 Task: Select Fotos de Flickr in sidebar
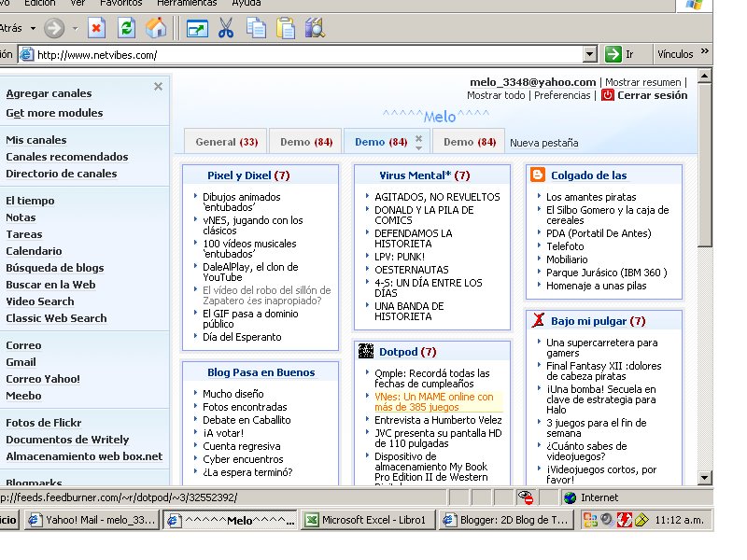(44, 423)
